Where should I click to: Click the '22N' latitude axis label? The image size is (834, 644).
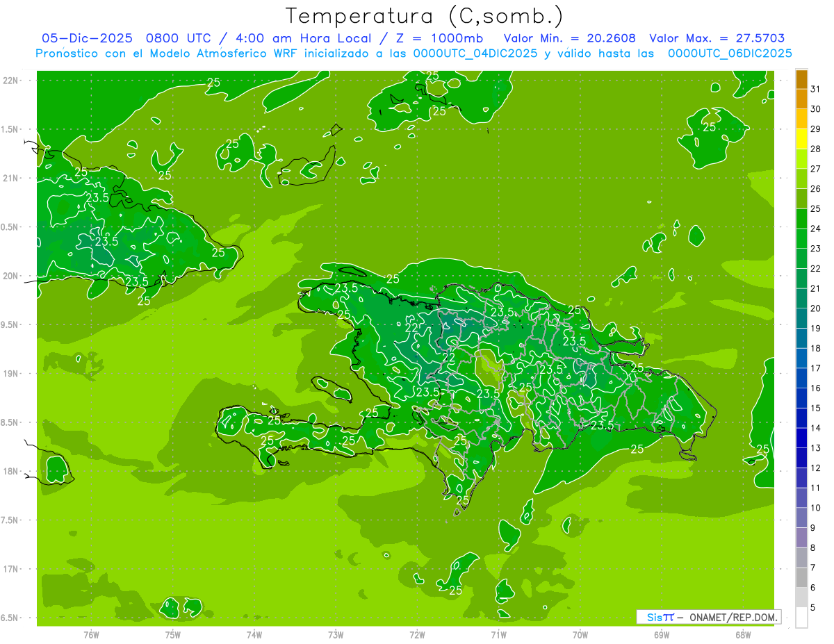coord(10,80)
